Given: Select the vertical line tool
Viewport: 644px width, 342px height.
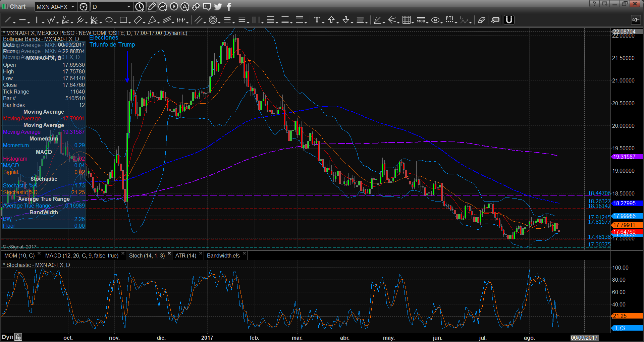Looking at the screenshot, I should pos(37,20).
